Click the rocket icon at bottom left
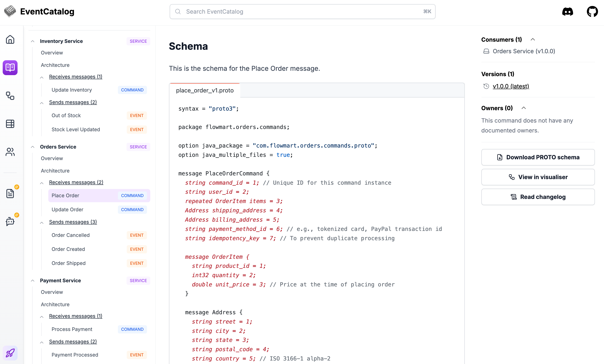 click(x=10, y=353)
